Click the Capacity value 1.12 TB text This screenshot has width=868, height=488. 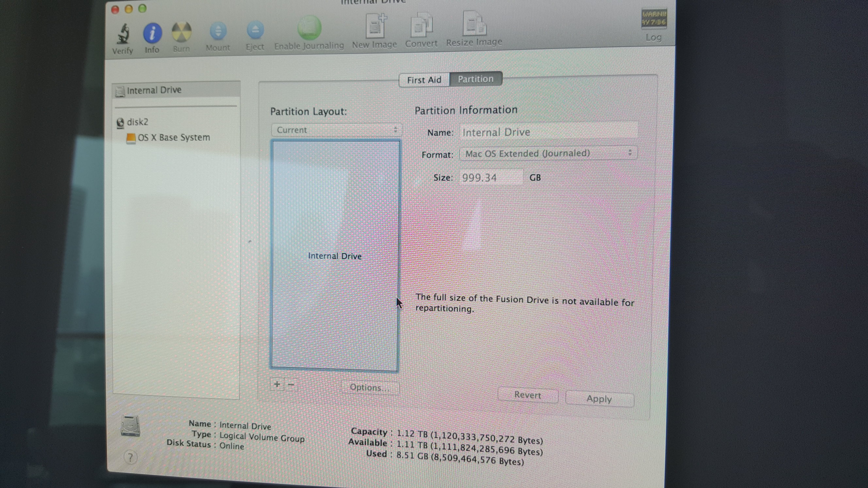coord(470,436)
